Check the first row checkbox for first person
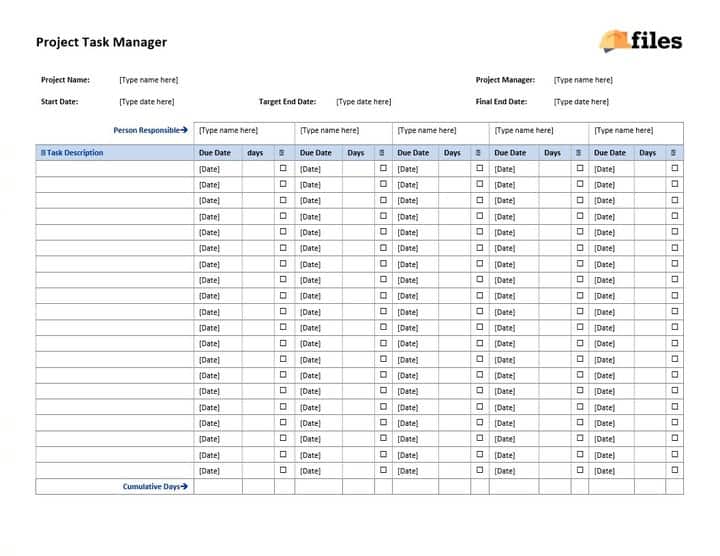Screen dimensions: 720x556 (283, 168)
